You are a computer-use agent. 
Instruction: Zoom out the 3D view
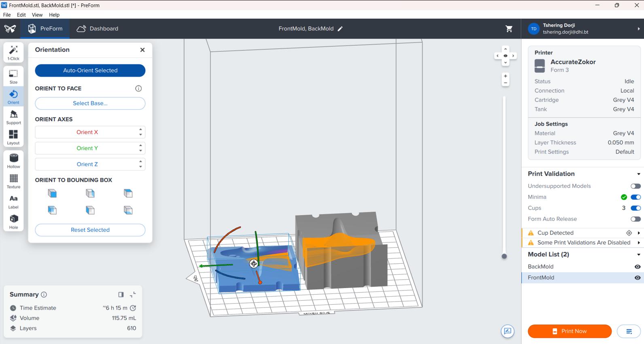505,83
